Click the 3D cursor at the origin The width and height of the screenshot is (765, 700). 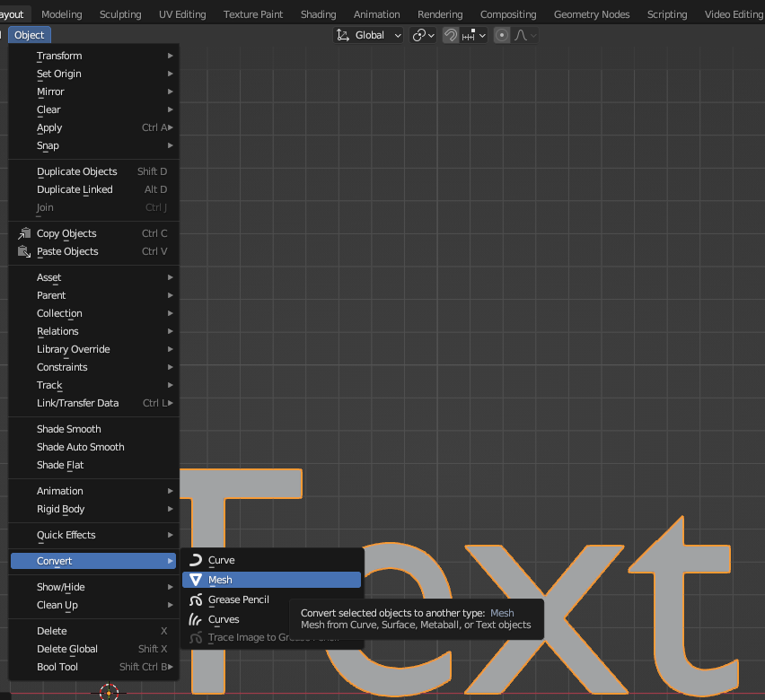coord(109,692)
